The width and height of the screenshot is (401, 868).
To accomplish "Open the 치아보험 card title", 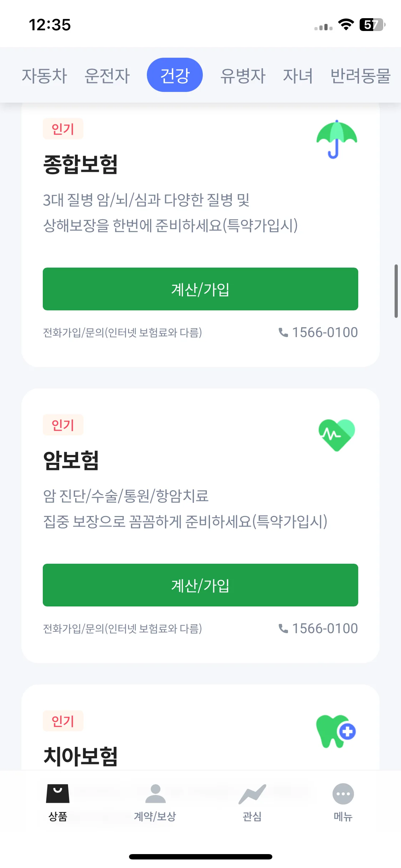I will point(80,756).
